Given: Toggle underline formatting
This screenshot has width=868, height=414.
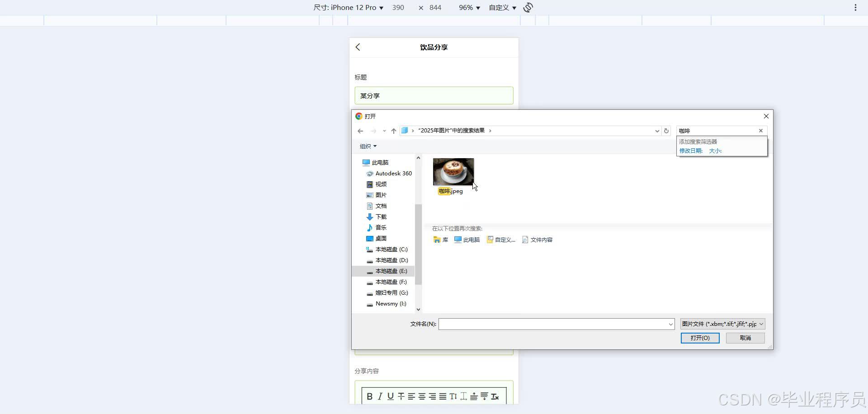Looking at the screenshot, I should [x=391, y=396].
